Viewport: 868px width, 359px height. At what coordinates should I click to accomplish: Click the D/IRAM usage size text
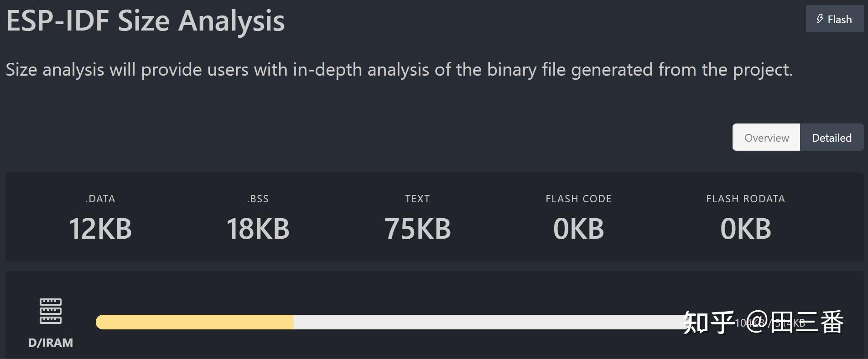pos(770,323)
